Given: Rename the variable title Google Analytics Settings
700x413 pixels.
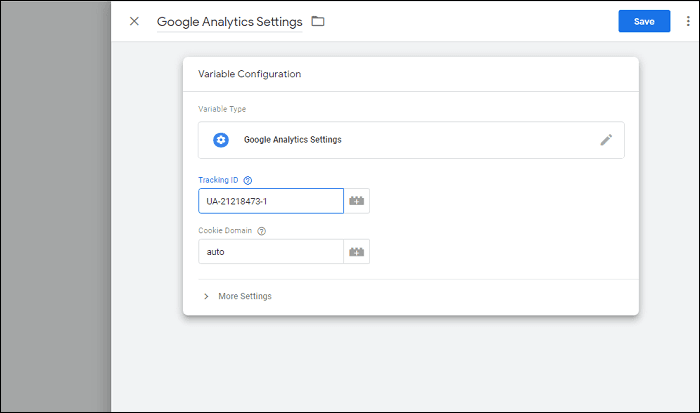Looking at the screenshot, I should [x=229, y=21].
